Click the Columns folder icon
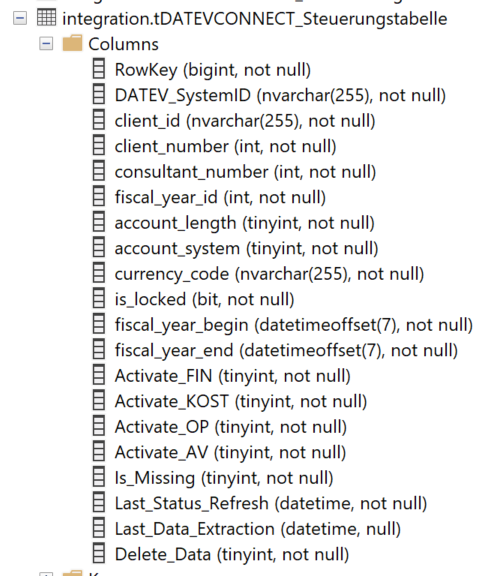The image size is (493, 576). tap(72, 43)
